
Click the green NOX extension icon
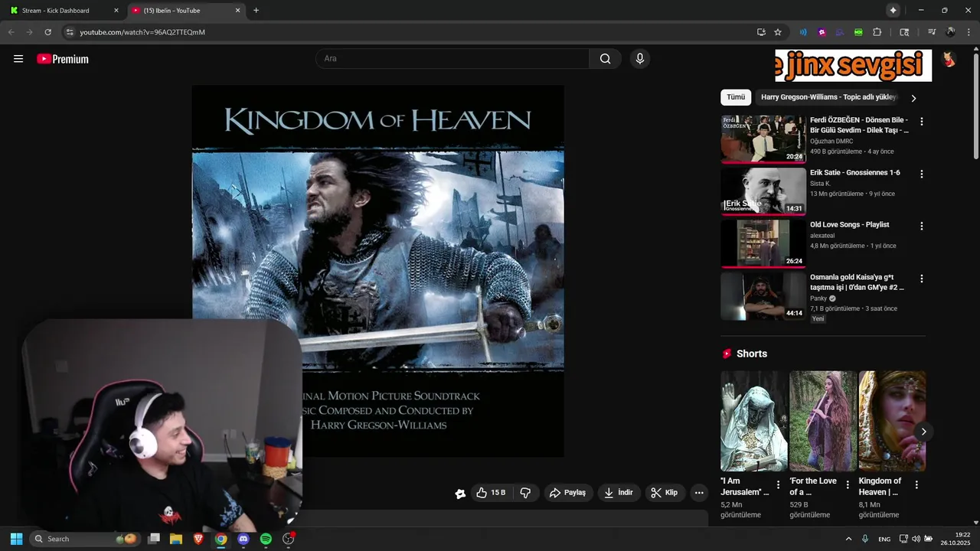[858, 32]
